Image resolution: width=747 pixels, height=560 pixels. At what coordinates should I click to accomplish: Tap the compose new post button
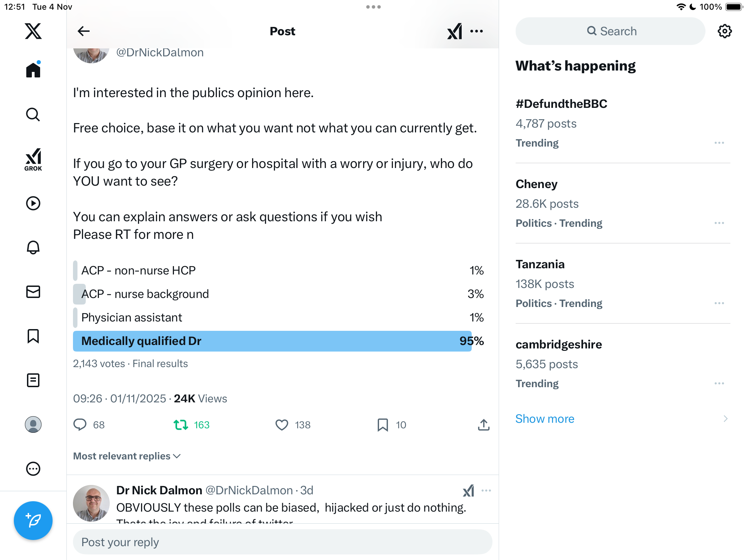tap(33, 521)
